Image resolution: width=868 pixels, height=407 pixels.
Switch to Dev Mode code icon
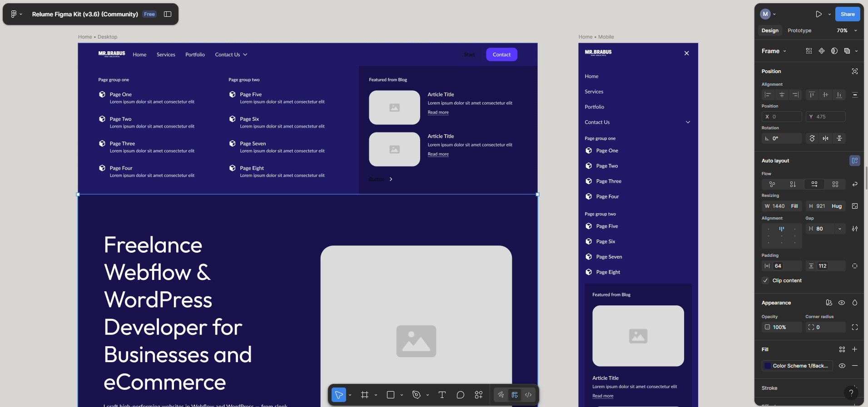pos(528,395)
